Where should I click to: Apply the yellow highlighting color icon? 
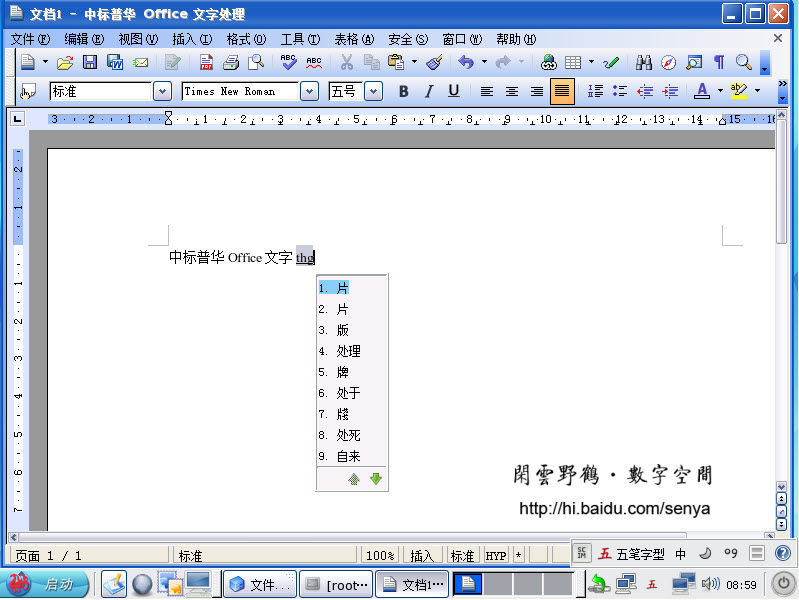738,91
